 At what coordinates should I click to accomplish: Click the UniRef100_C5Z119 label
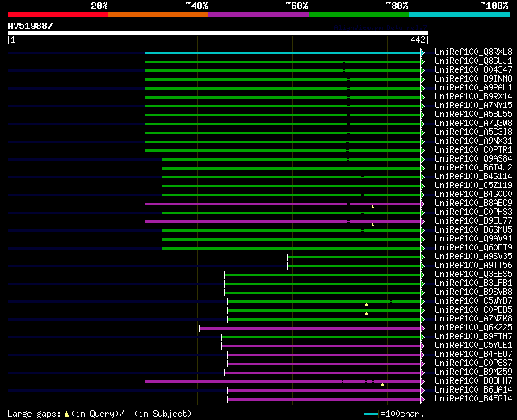pyautogui.click(x=473, y=186)
